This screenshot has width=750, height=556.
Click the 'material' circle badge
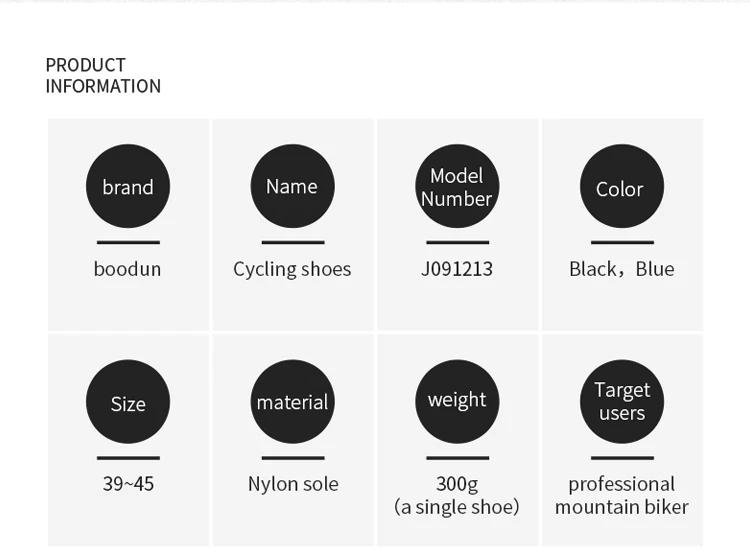(292, 401)
